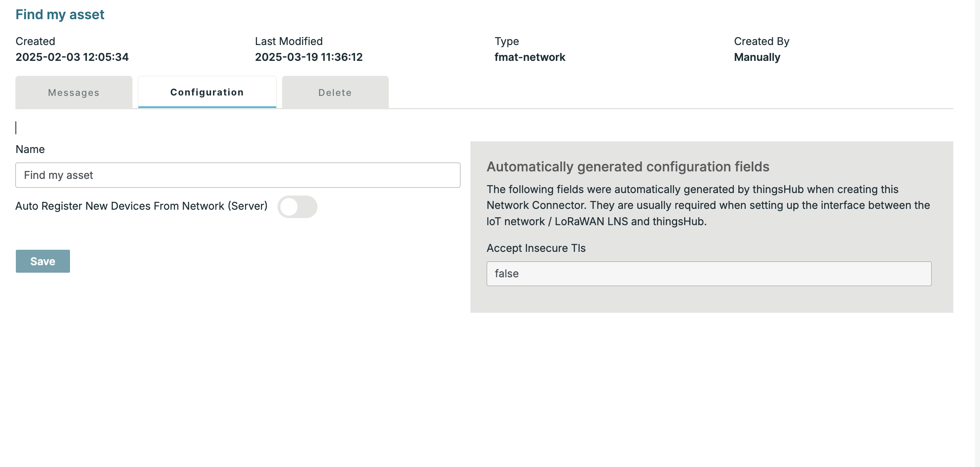Click the fmat-network type value
Image resolution: width=980 pixels, height=467 pixels.
[x=530, y=57]
